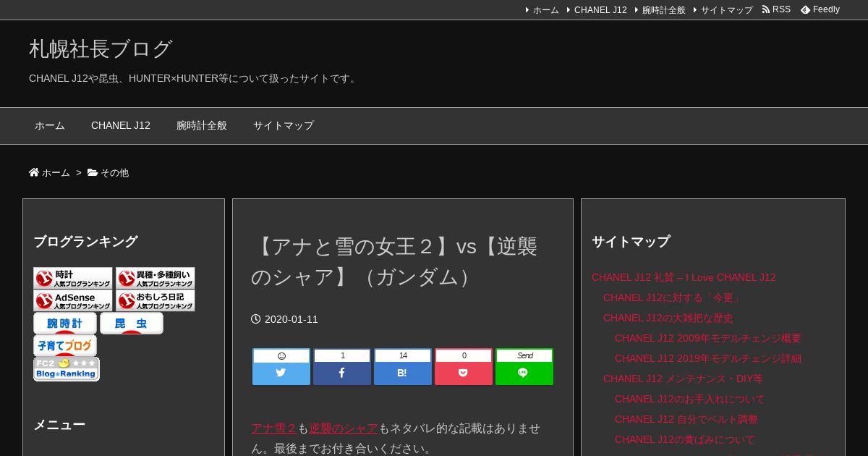Open CHANEL J12 自分でベルト調整 link
Screen dimensions: 868x456
686,419
